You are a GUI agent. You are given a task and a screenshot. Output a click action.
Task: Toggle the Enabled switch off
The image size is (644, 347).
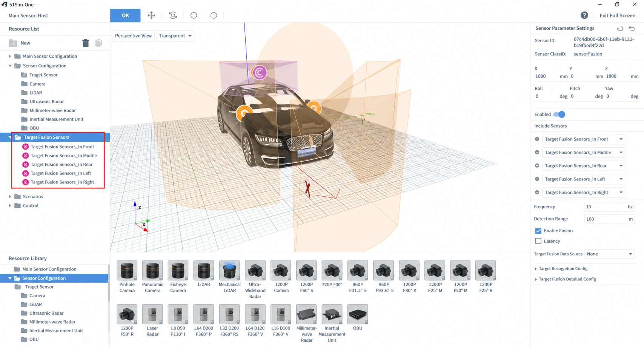pyautogui.click(x=559, y=115)
